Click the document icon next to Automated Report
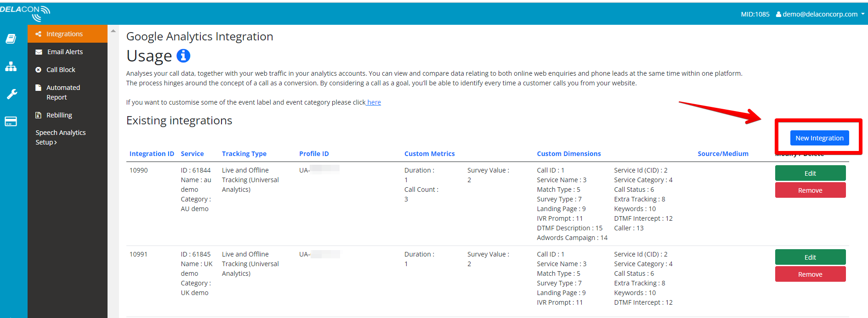 click(x=39, y=87)
